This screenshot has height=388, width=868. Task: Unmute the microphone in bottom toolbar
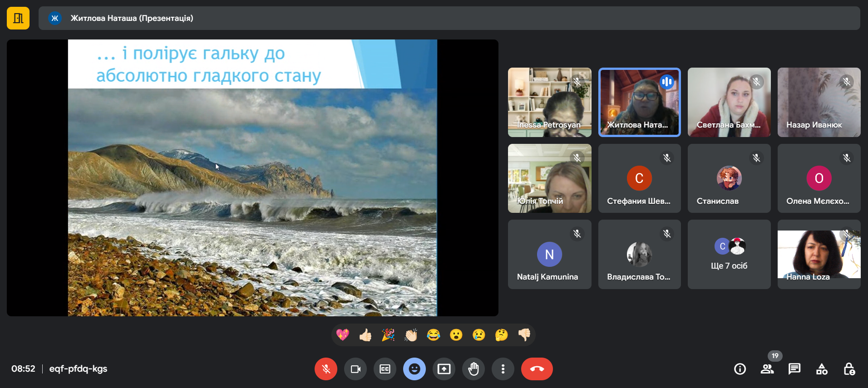[x=325, y=369]
